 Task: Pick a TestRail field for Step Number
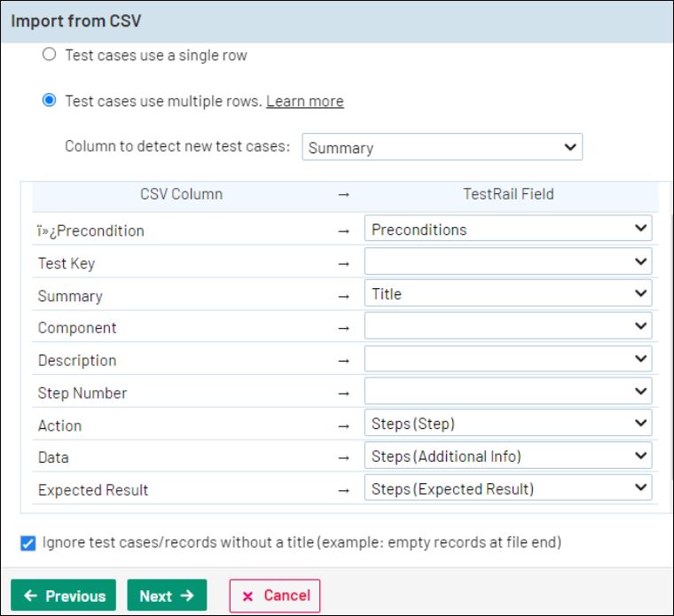click(x=507, y=392)
